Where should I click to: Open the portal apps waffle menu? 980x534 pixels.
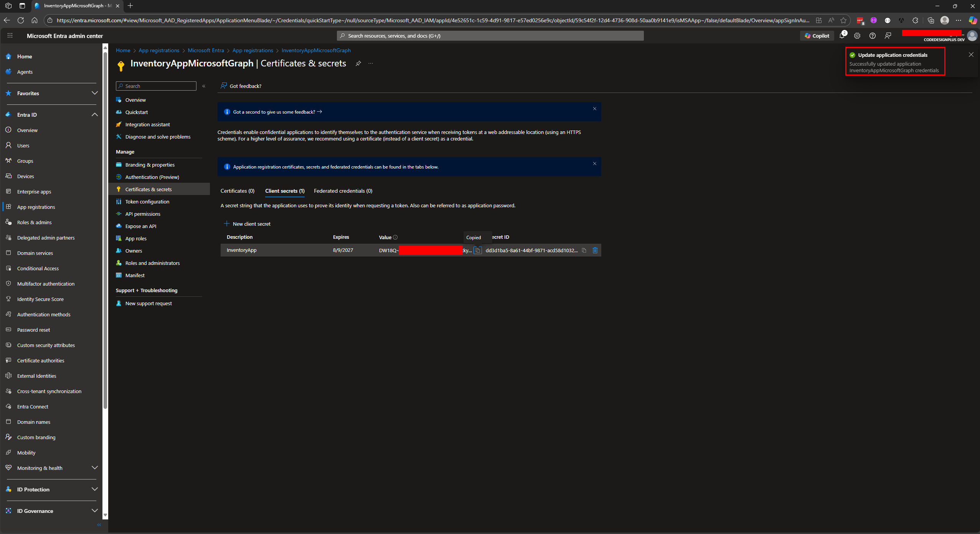point(10,36)
